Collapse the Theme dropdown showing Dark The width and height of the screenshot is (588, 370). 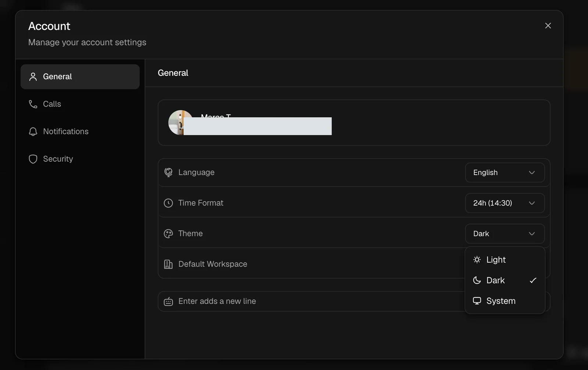tap(505, 234)
